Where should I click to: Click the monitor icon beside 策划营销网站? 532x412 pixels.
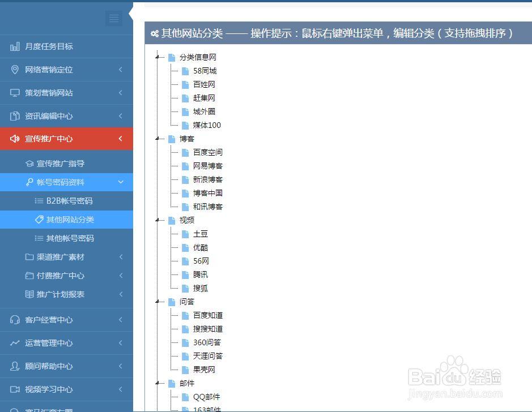click(x=15, y=93)
